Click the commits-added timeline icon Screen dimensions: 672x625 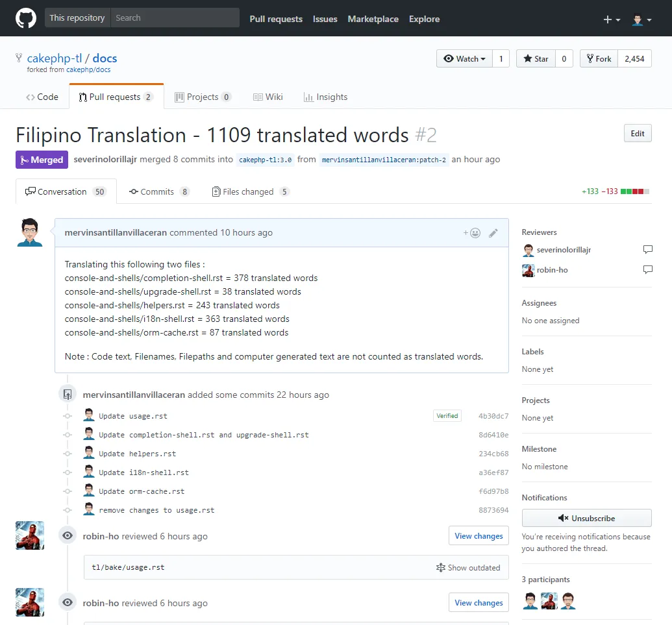(x=68, y=394)
